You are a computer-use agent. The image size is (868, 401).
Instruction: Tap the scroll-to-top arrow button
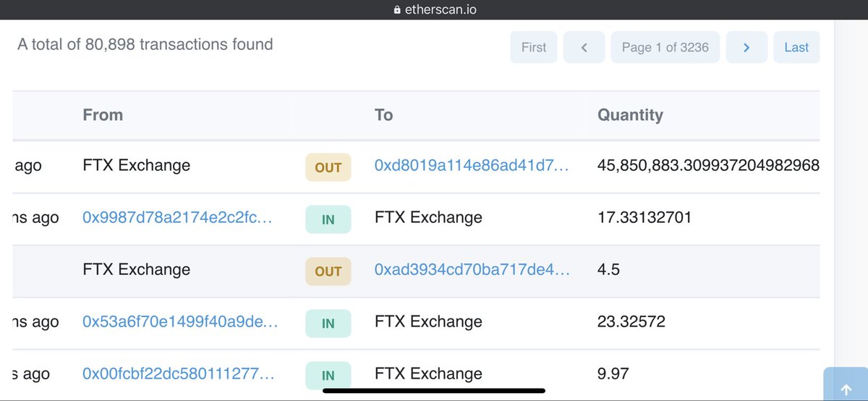pos(846,384)
